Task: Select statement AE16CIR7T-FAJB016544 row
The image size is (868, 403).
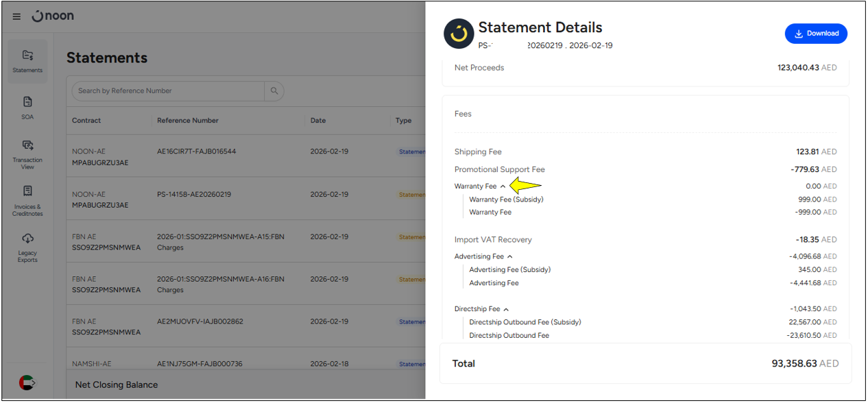Action: click(x=196, y=151)
